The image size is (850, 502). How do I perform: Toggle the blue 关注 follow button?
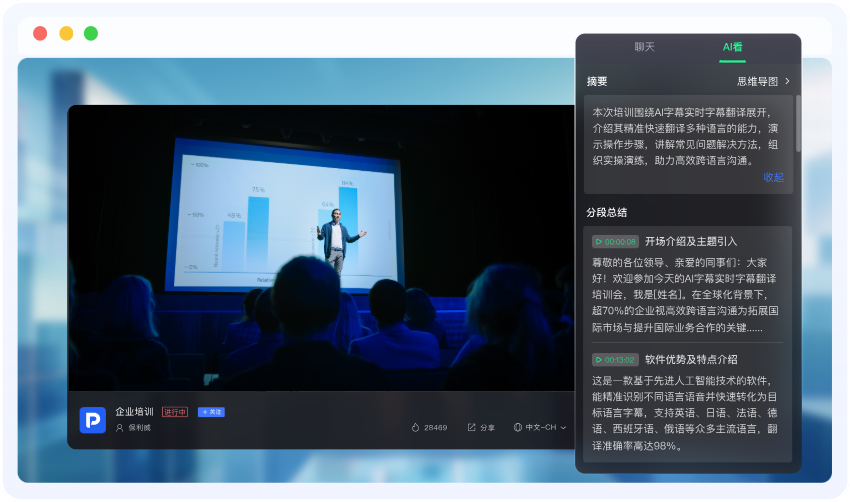210,411
